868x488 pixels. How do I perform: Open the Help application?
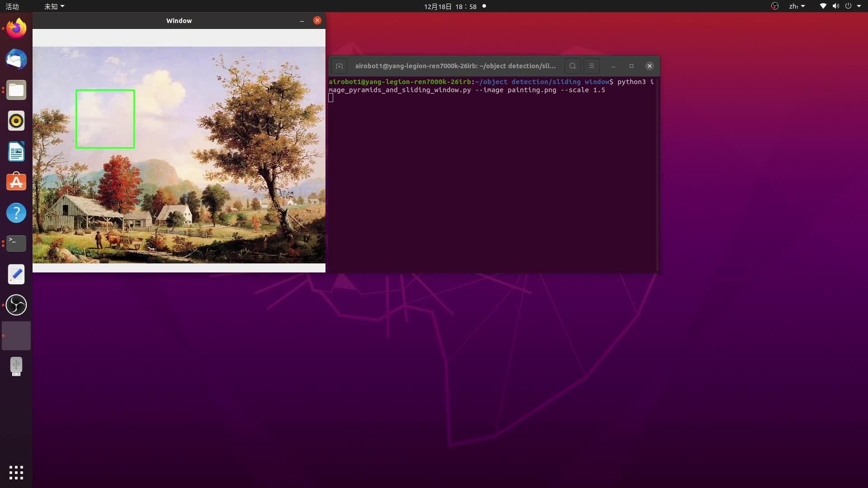[16, 213]
